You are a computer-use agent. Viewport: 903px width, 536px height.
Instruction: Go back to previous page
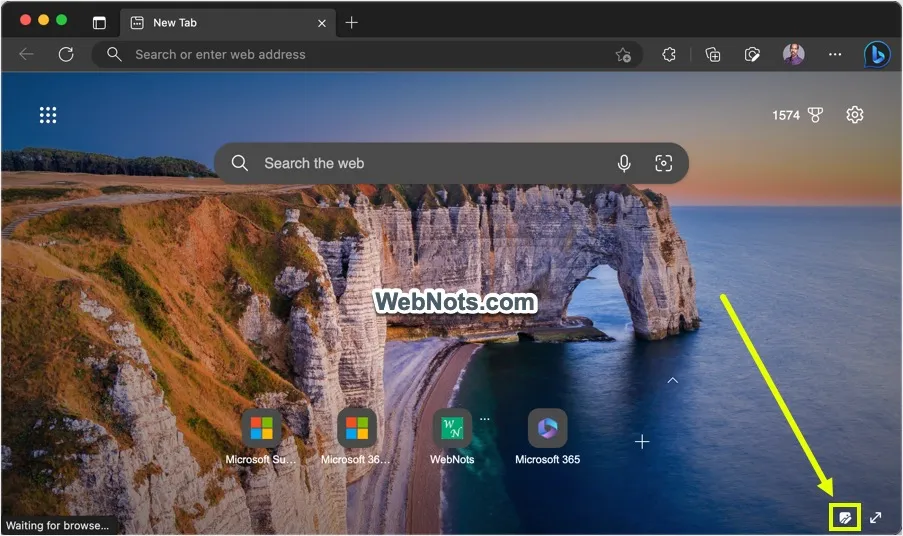tap(26, 54)
